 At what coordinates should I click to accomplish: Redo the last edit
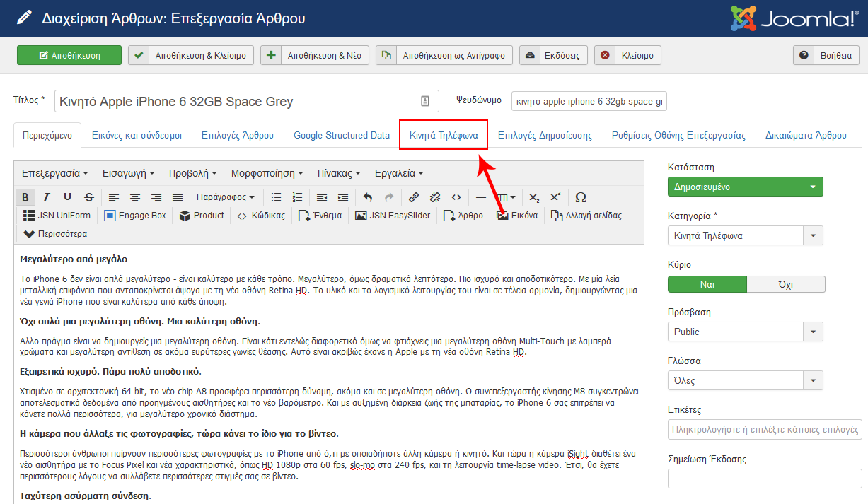389,197
